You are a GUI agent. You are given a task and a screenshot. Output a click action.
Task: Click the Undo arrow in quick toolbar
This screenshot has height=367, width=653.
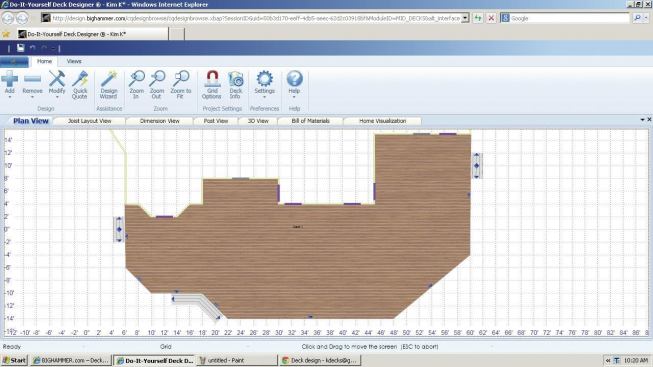pyautogui.click(x=32, y=48)
